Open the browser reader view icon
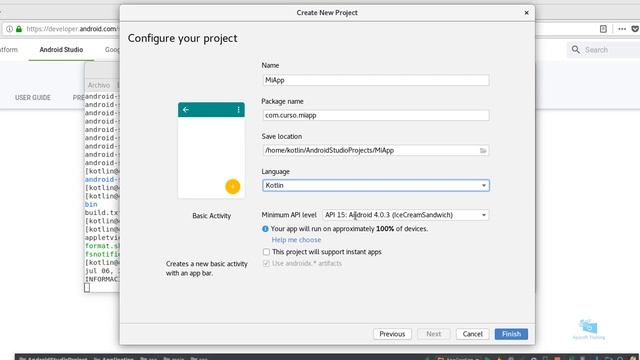 click(x=603, y=29)
